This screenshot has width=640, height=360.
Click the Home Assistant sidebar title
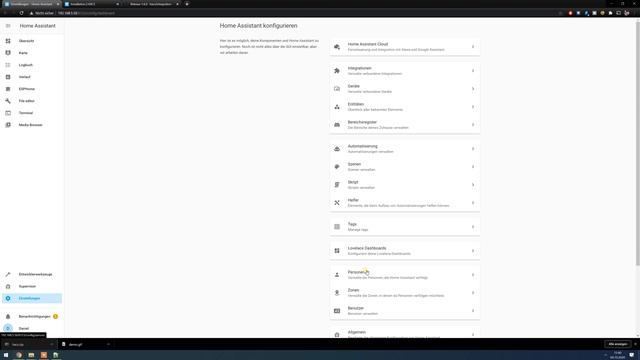tap(38, 26)
